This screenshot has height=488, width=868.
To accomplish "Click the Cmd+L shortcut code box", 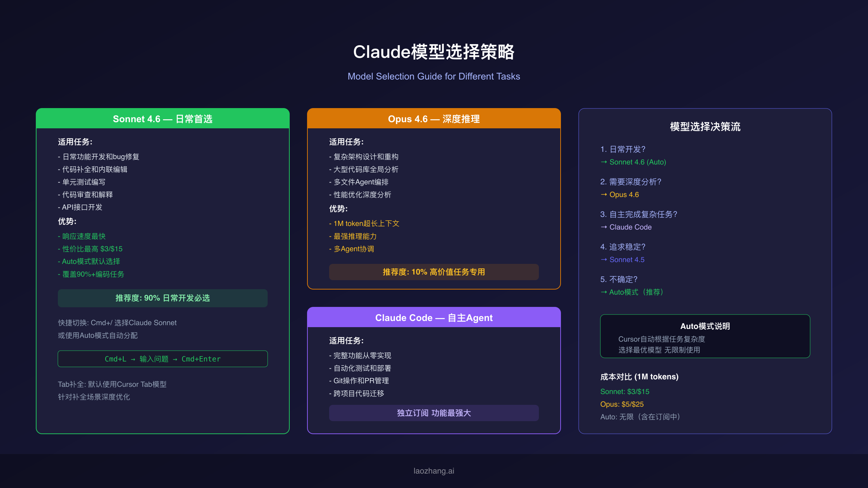I will point(162,359).
